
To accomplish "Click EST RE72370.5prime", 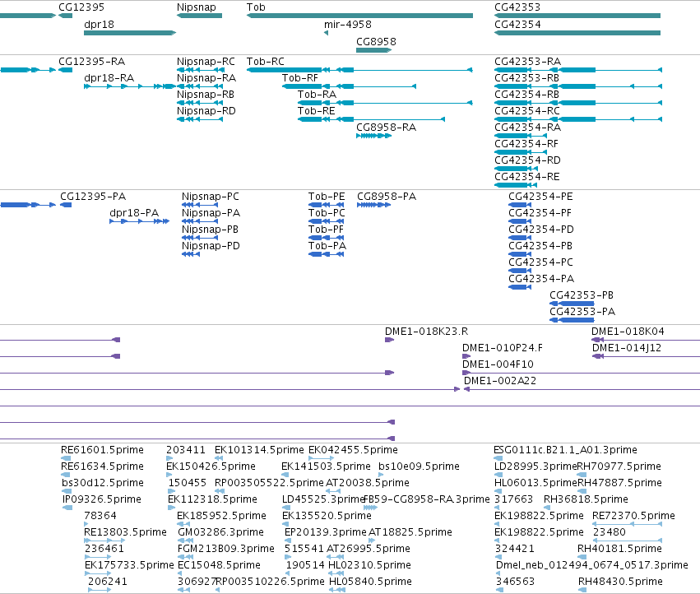I will (633, 516).
